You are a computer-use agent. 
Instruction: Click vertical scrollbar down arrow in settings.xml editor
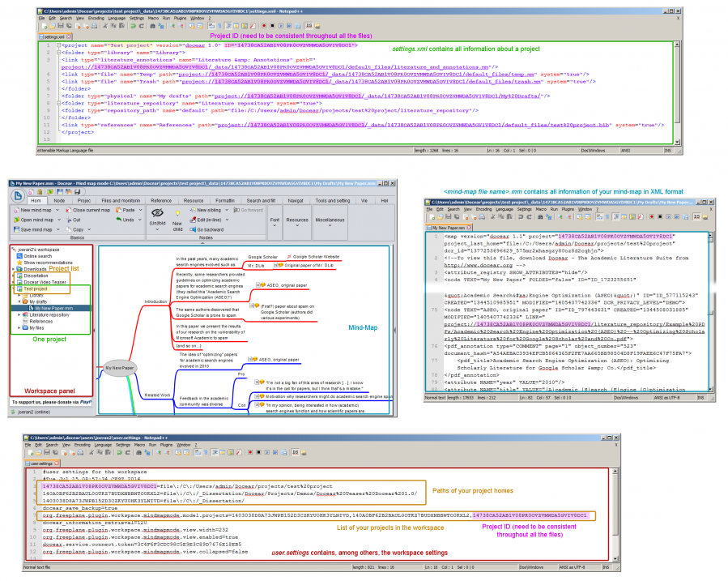coord(677,142)
